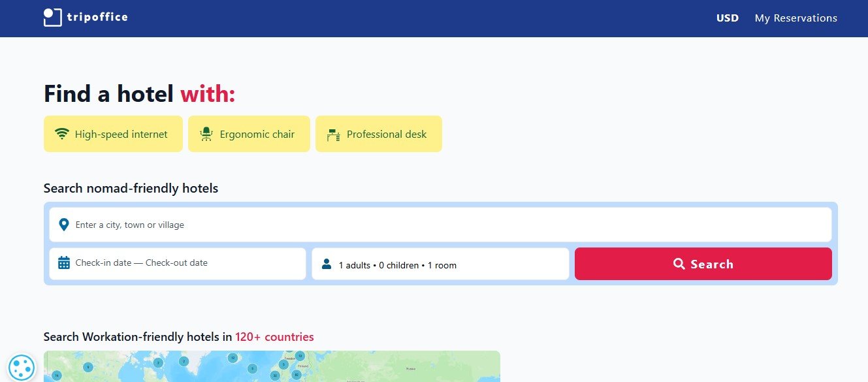Click the ergonomic chair icon
868x382 pixels.
click(206, 134)
